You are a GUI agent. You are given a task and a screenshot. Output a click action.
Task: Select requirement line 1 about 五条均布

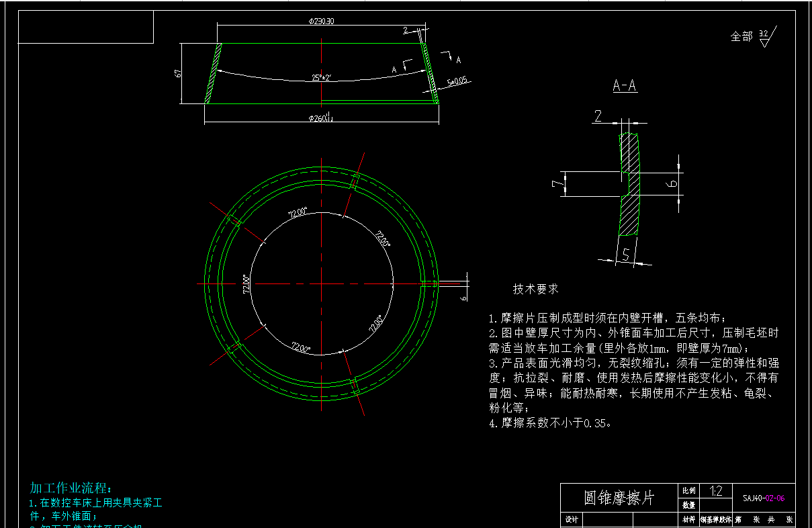tap(607, 318)
